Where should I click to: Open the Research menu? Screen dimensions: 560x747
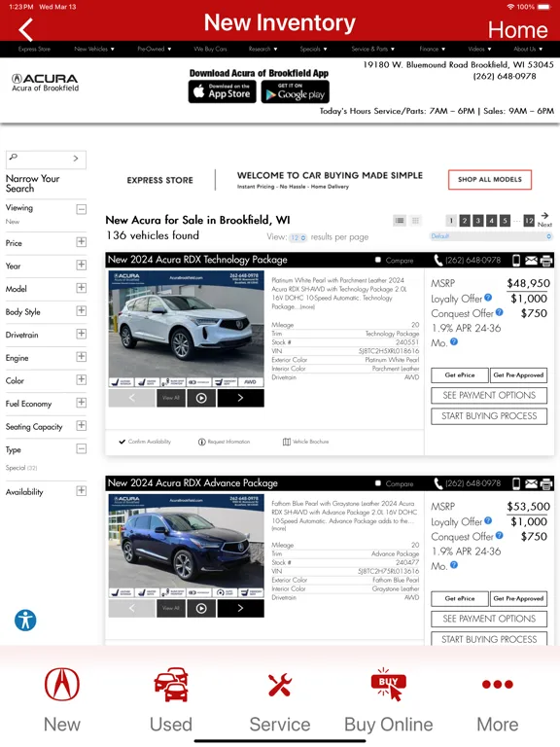tap(262, 49)
